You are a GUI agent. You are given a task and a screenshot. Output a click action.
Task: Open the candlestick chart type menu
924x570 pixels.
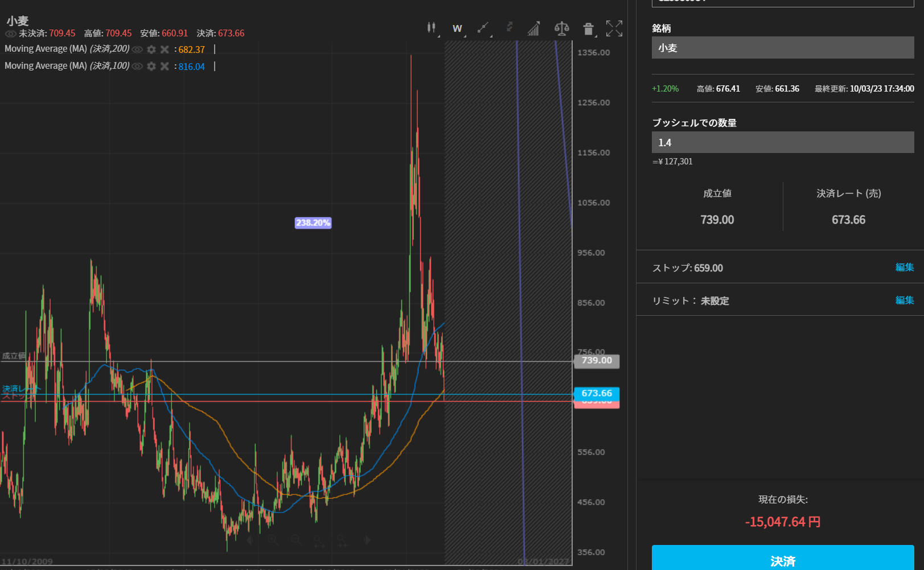[x=432, y=27]
